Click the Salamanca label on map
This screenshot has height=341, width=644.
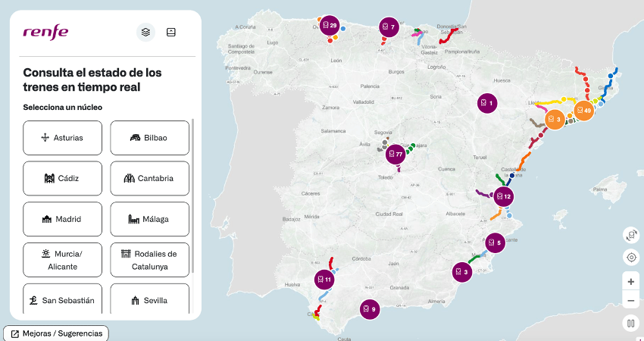pos(333,131)
